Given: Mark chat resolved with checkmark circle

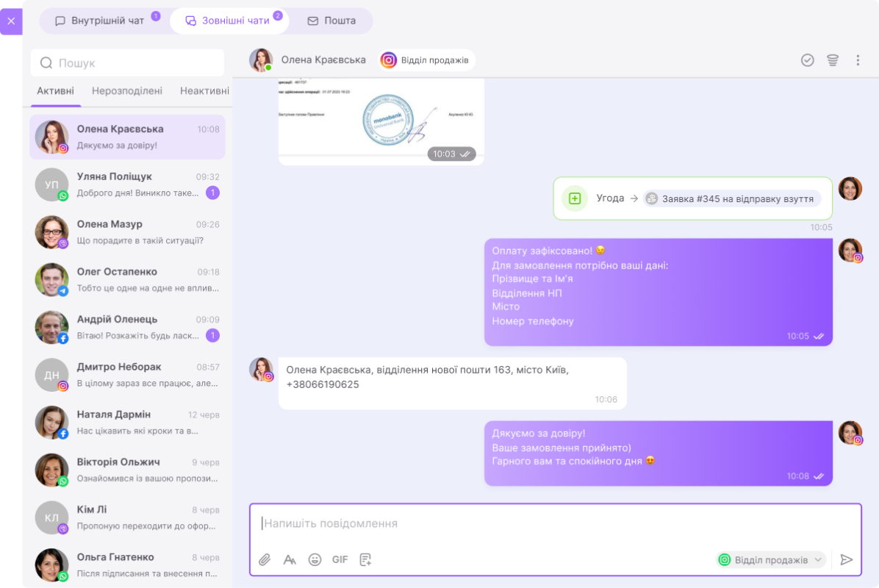Looking at the screenshot, I should [x=807, y=60].
